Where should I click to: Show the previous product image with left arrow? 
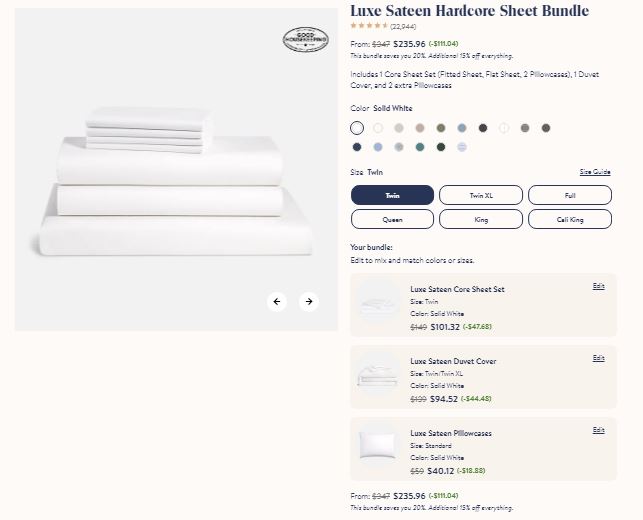[277, 301]
